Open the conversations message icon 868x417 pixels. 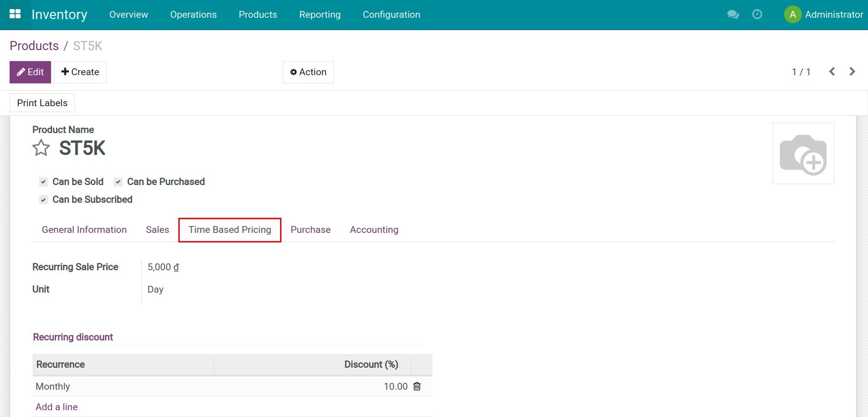coord(733,14)
